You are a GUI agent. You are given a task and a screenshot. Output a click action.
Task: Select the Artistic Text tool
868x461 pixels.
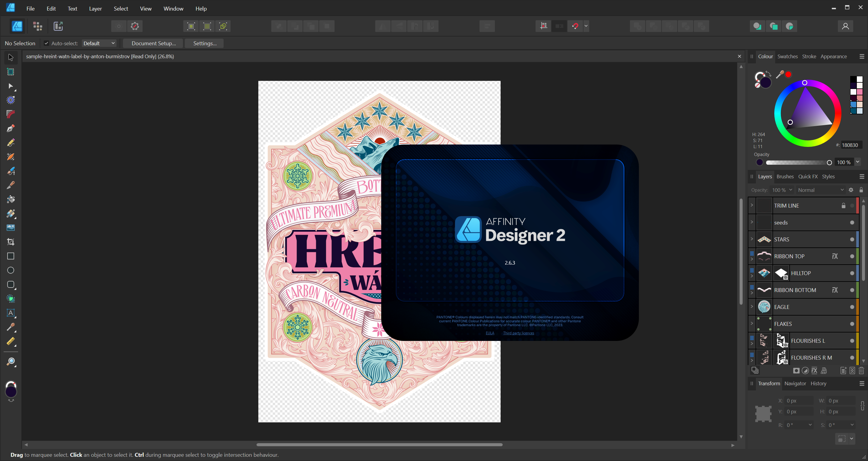[11, 313]
